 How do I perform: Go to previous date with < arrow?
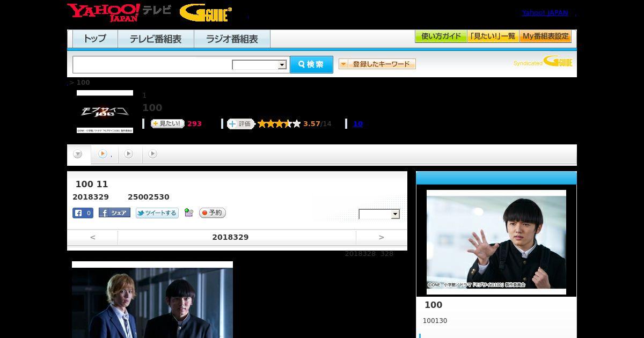[93, 237]
